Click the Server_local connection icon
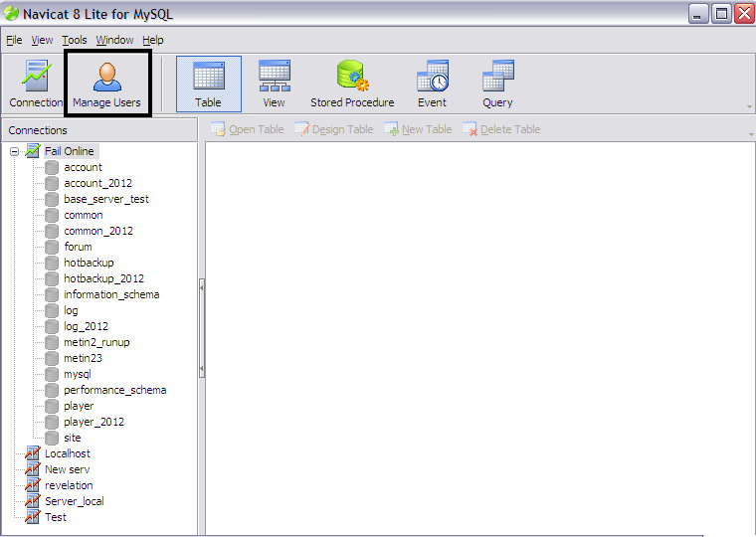The height and width of the screenshot is (537, 756). pyautogui.click(x=32, y=501)
